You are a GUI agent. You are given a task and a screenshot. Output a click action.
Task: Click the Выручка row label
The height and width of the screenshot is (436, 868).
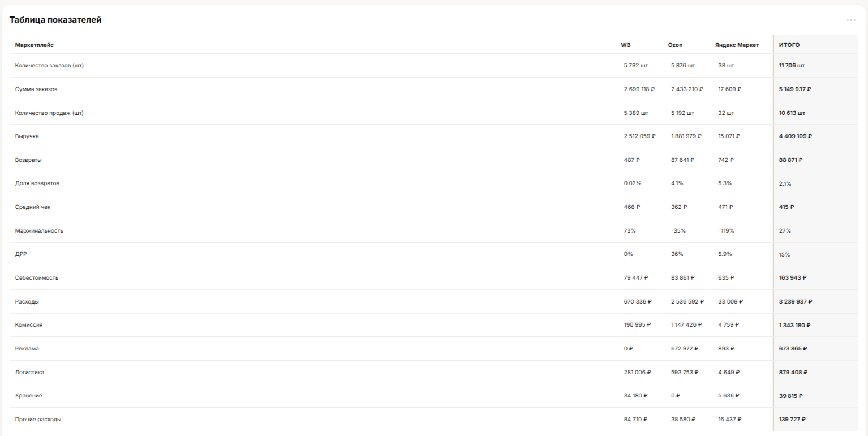(27, 136)
